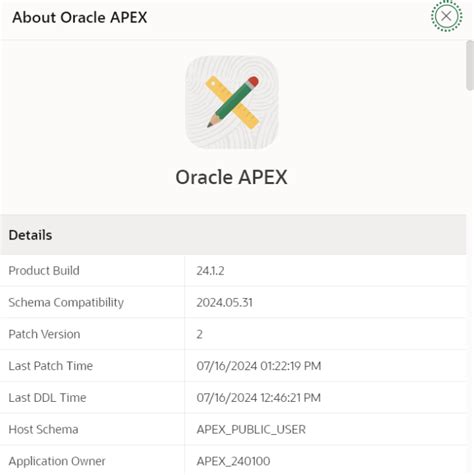Click the "Schema Compatibility" label
Viewport: 474px width, 475px height.
click(x=66, y=303)
